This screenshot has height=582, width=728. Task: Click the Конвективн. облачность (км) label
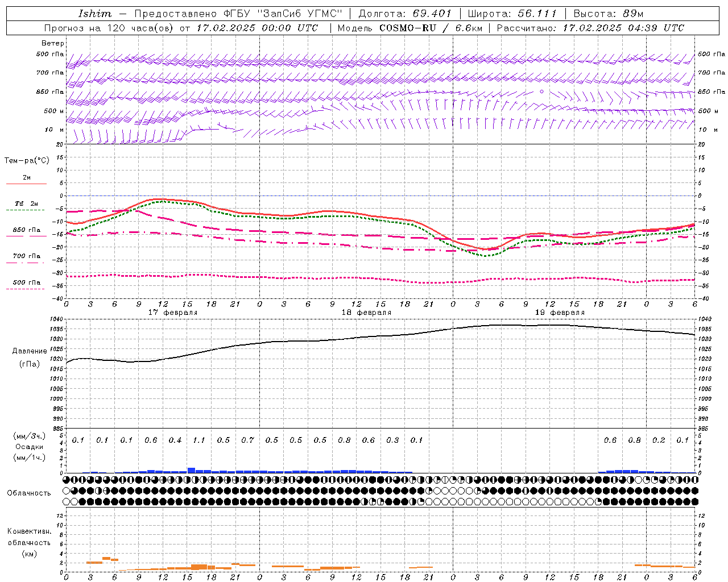[x=29, y=542]
